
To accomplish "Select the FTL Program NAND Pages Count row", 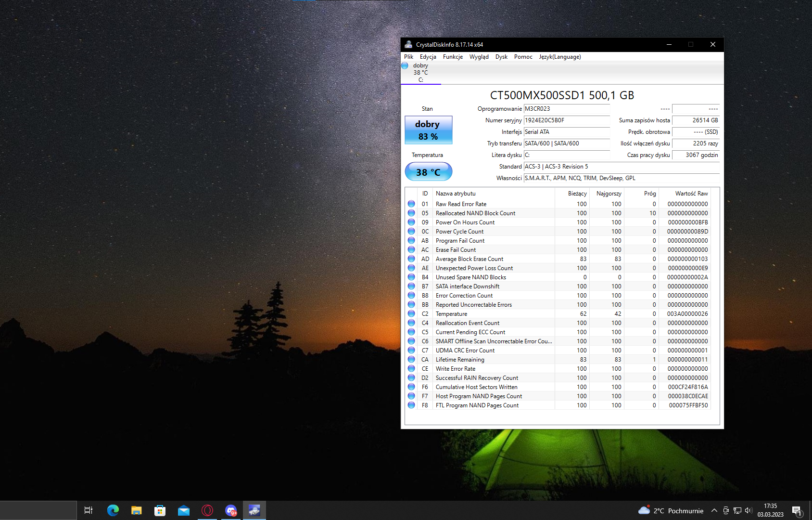I will click(x=558, y=405).
